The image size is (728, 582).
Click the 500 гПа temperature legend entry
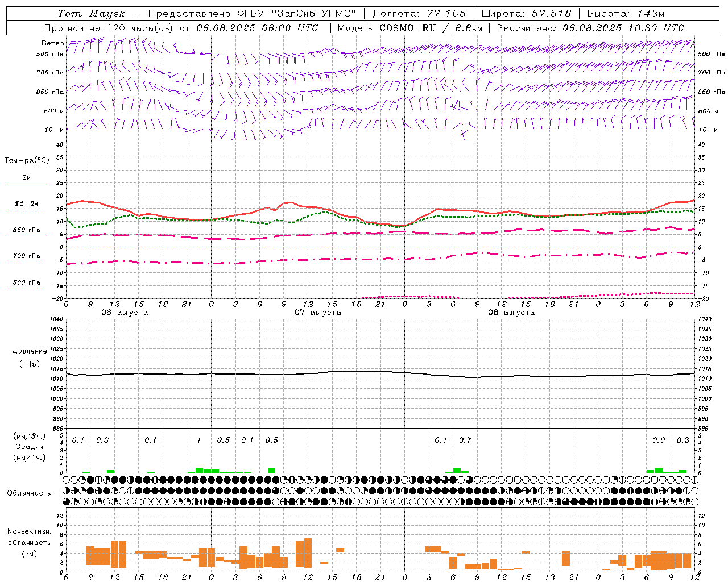pyautogui.click(x=26, y=282)
